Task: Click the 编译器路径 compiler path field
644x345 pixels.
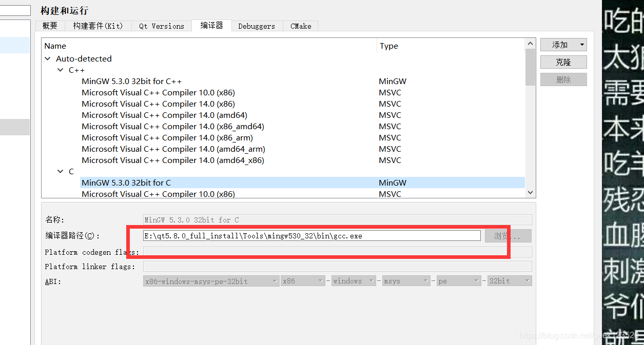Action: tap(312, 236)
